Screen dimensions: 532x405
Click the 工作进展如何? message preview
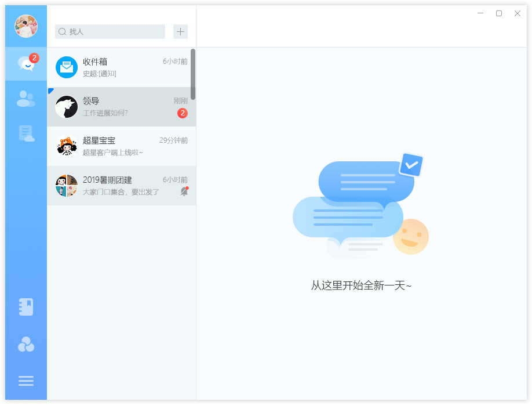point(105,113)
